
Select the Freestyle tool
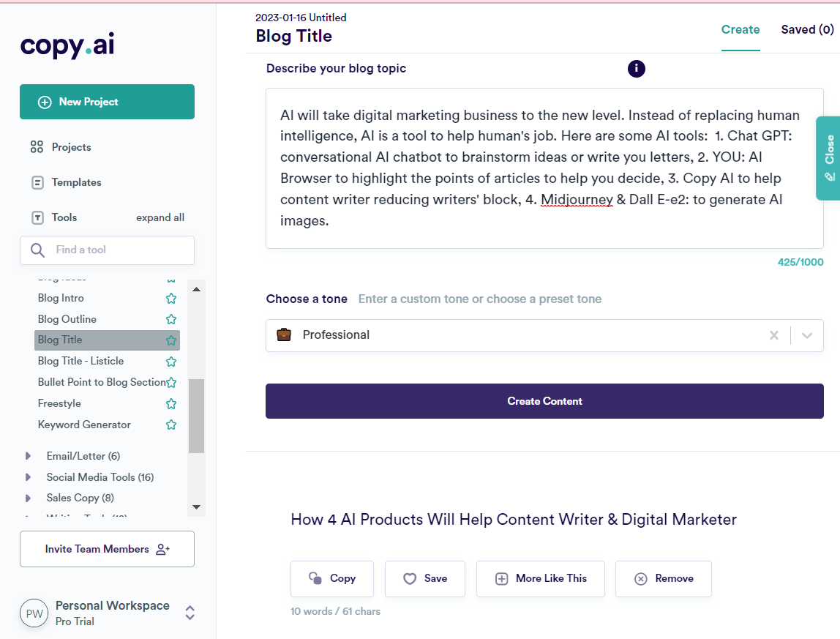(59, 403)
